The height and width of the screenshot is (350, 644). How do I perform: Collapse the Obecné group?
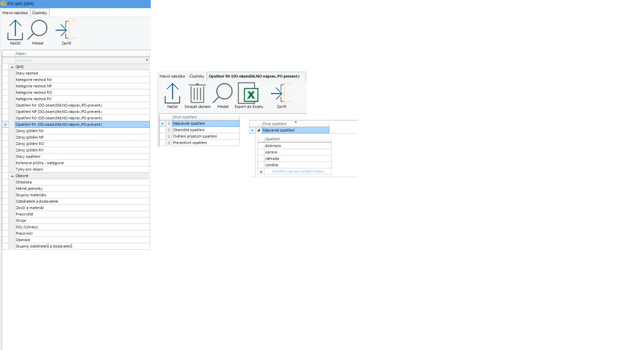12,176
